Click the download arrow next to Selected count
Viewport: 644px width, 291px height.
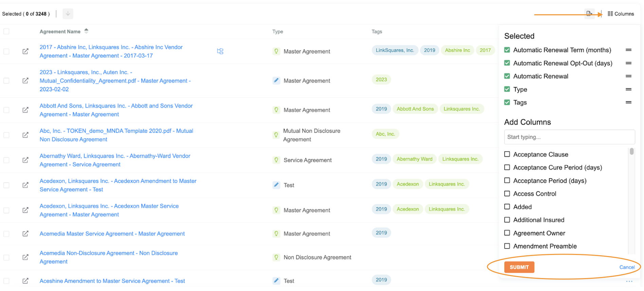point(68,14)
